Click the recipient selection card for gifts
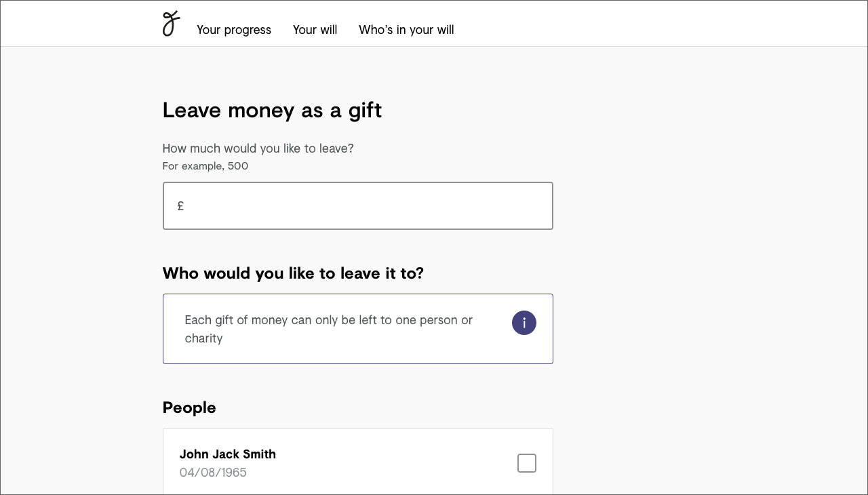Viewport: 868px width, 495px height. point(357,329)
